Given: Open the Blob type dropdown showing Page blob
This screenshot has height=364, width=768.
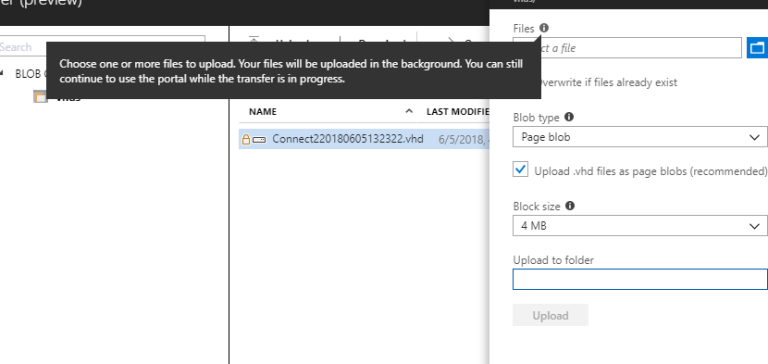Looking at the screenshot, I should pos(640,137).
